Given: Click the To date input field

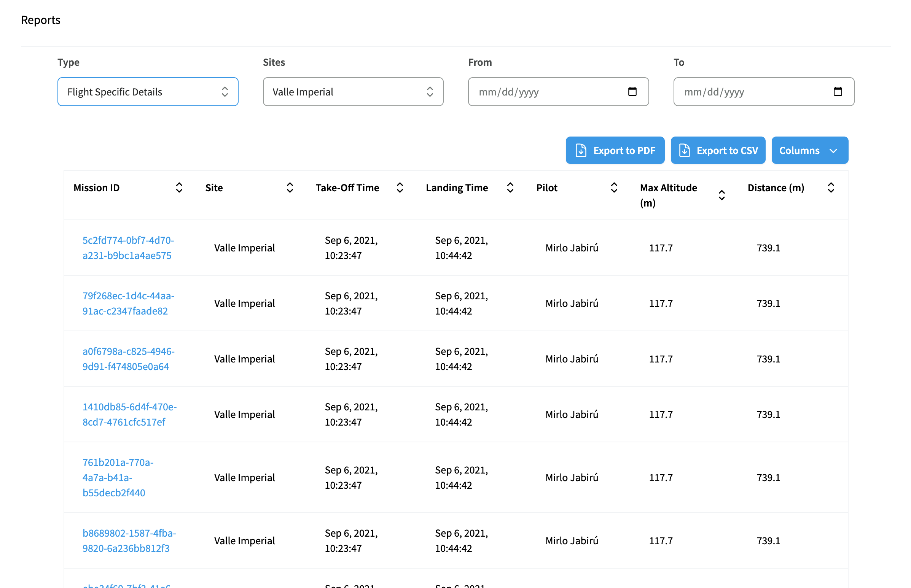Looking at the screenshot, I should tap(764, 92).
